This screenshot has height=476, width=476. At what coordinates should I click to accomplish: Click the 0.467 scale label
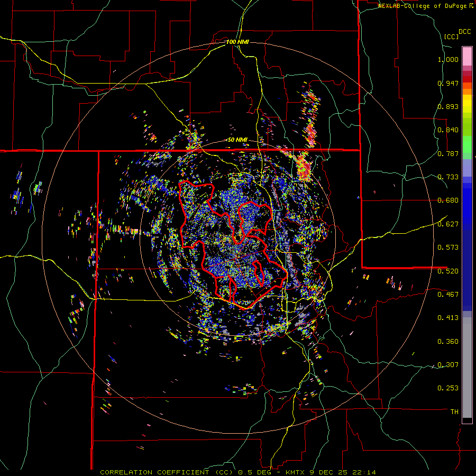(x=448, y=295)
